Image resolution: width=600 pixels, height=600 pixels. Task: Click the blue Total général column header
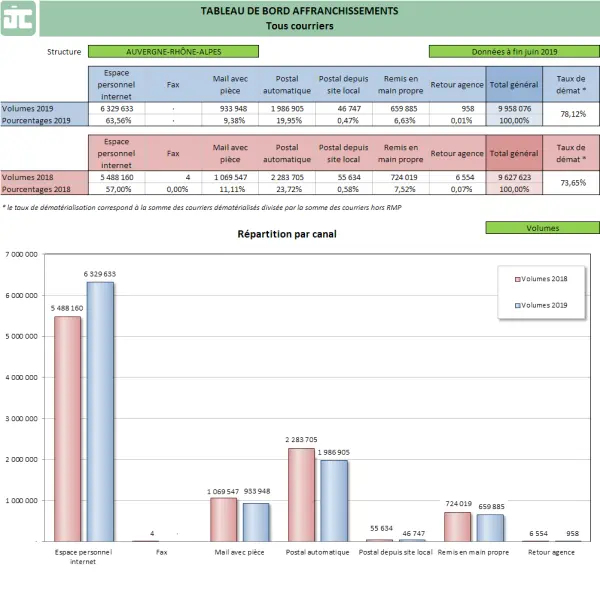(x=514, y=85)
